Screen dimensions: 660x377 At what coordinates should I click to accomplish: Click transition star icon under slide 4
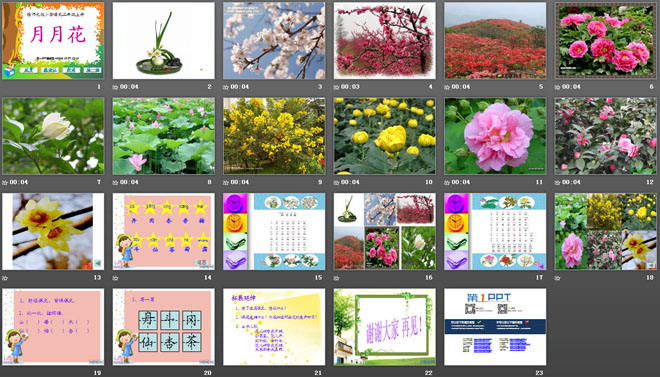click(x=336, y=87)
